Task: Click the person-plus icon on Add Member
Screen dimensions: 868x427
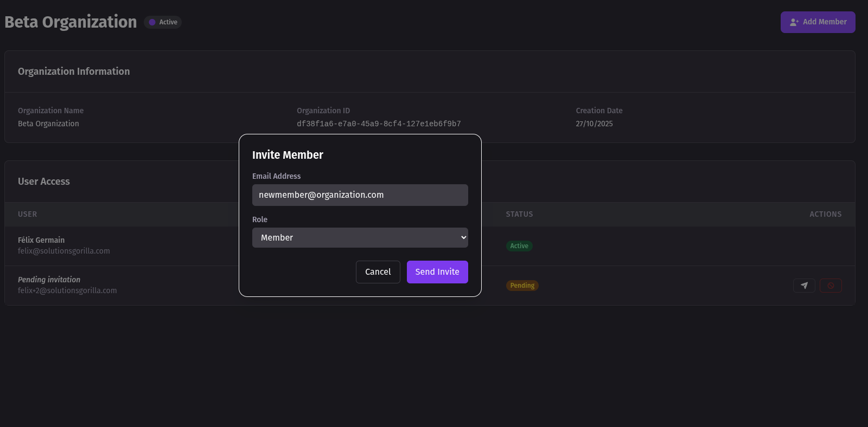Action: point(794,22)
